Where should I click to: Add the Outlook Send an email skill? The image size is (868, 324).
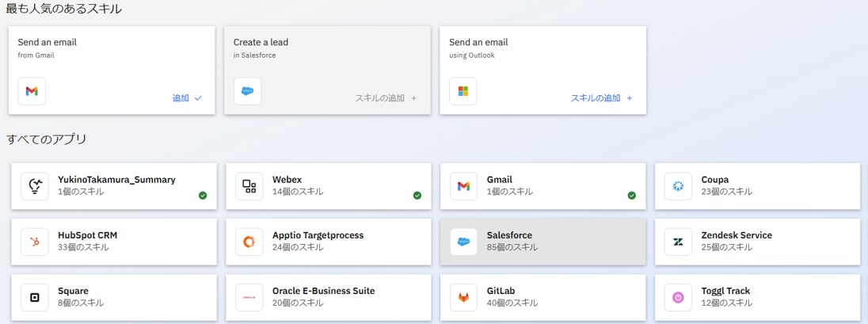pyautogui.click(x=602, y=98)
